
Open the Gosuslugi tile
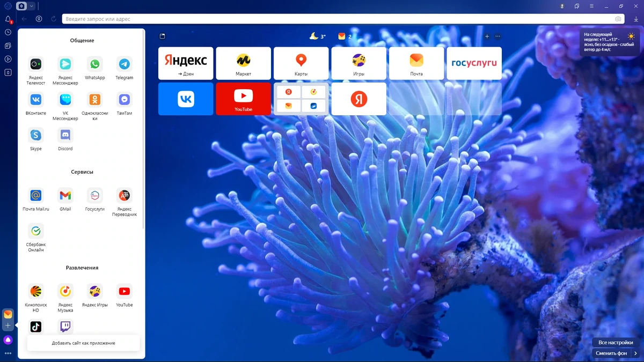[474, 63]
